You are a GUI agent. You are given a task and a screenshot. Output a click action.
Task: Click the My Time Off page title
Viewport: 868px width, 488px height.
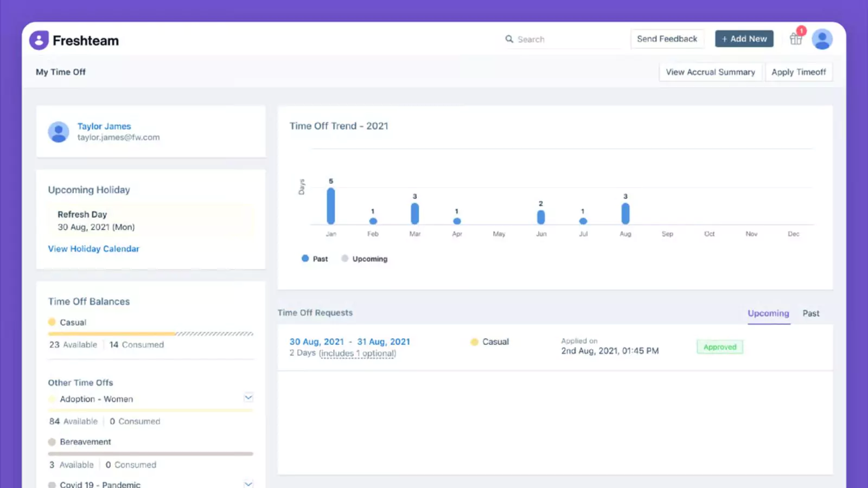pyautogui.click(x=61, y=72)
